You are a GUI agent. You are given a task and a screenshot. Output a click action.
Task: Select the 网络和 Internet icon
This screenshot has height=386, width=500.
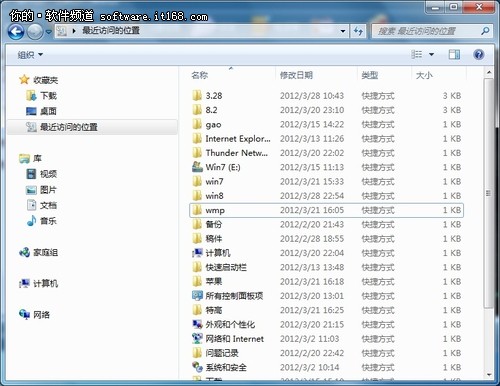(197, 339)
